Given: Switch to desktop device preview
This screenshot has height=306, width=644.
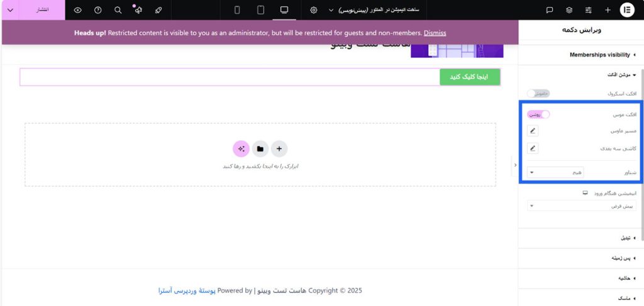Looking at the screenshot, I should click(x=284, y=10).
